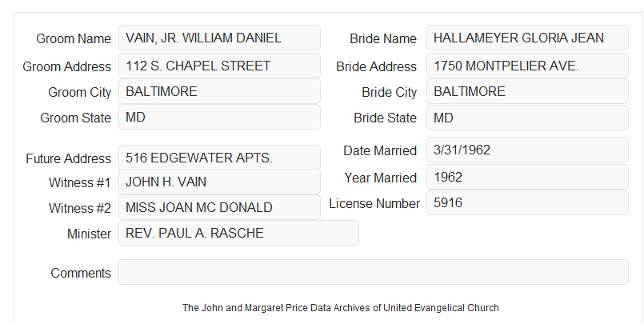Click the Minister field
Screen dimensions: 644x324
pos(238,233)
